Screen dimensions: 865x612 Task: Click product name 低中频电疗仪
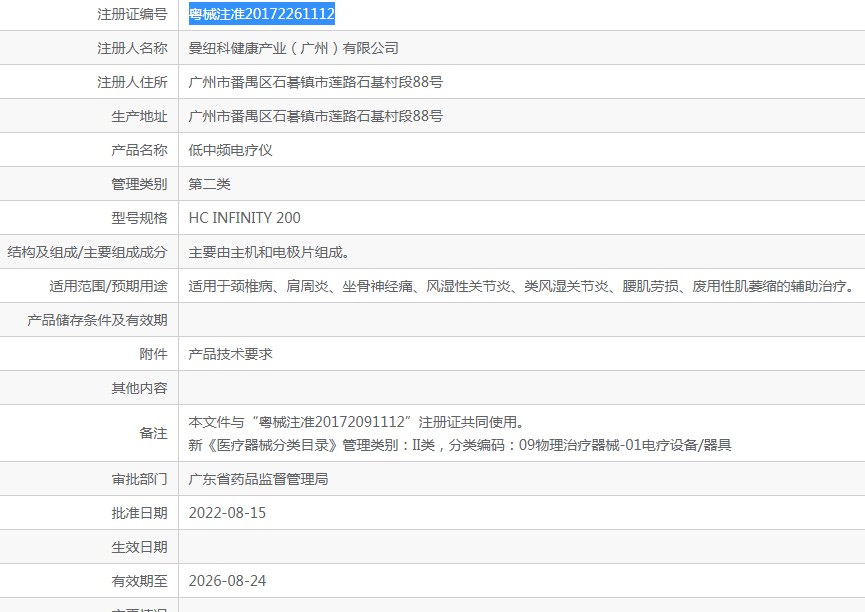coord(231,150)
